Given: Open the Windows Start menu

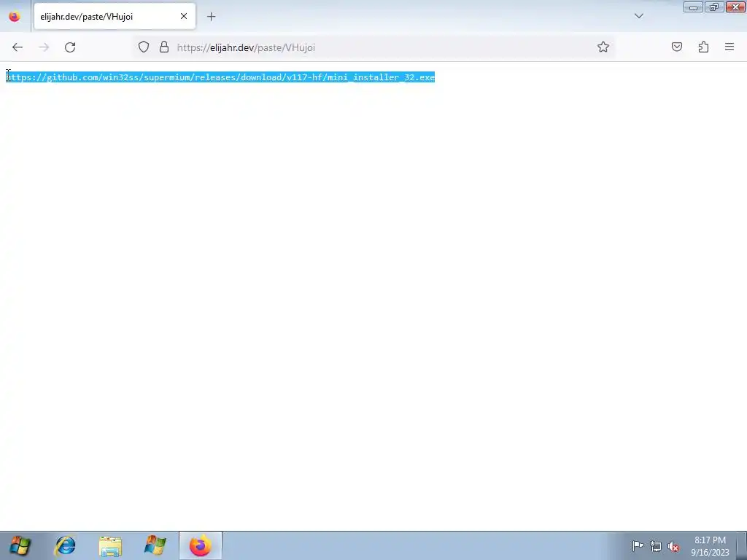Looking at the screenshot, I should pos(20,545).
